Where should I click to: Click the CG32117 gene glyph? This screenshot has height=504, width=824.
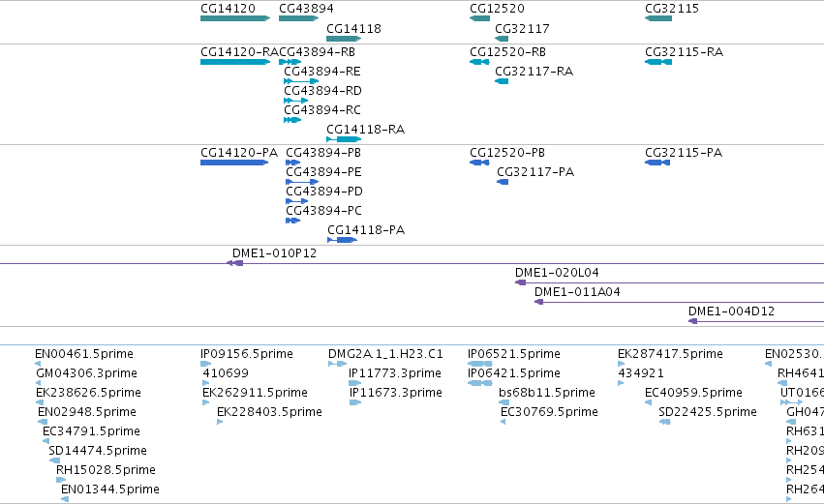502,39
